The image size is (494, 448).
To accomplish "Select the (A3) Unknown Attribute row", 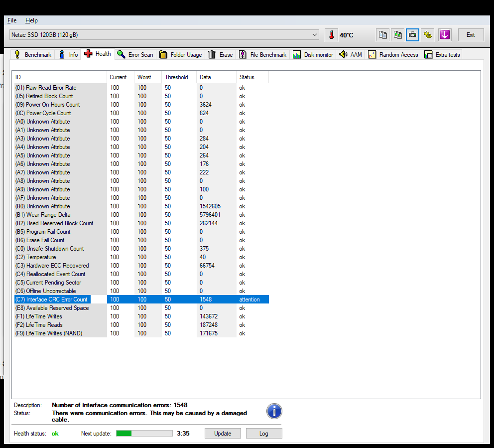I will coord(141,139).
